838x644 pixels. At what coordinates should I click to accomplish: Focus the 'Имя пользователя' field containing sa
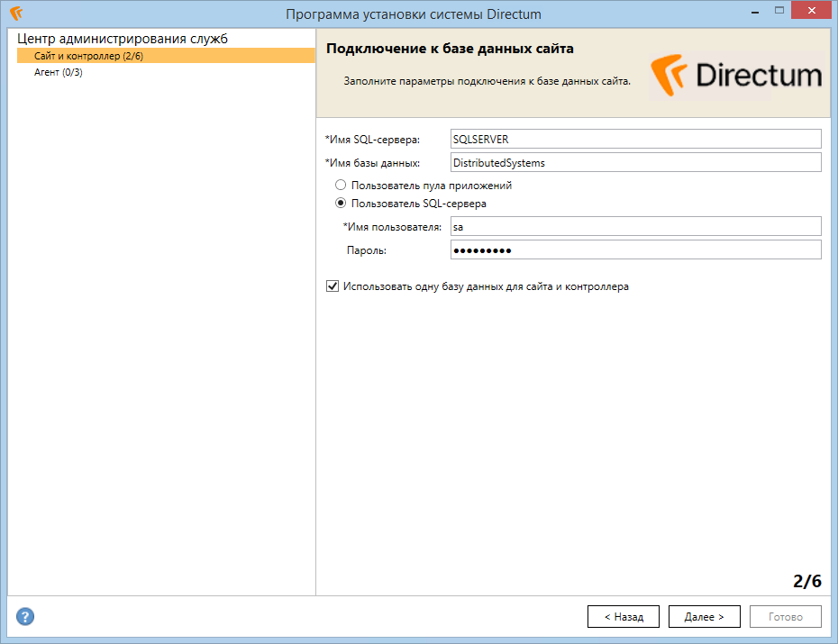click(x=636, y=226)
